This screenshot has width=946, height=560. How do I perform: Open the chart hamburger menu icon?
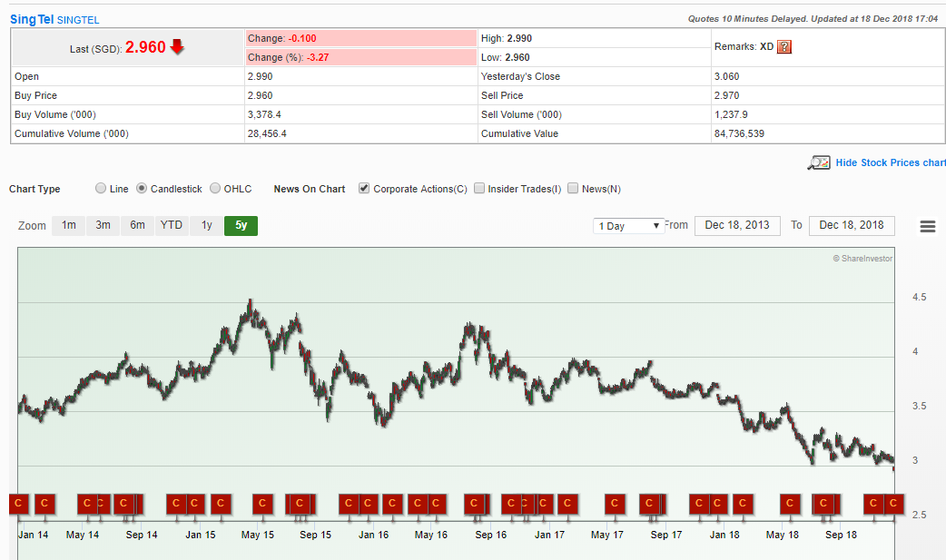927,227
